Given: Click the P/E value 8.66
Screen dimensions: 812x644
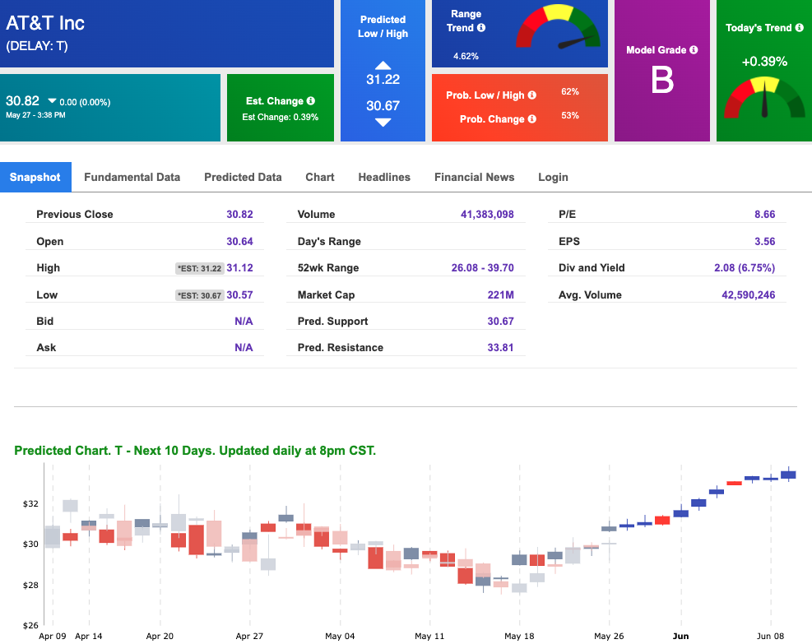Looking at the screenshot, I should [765, 215].
